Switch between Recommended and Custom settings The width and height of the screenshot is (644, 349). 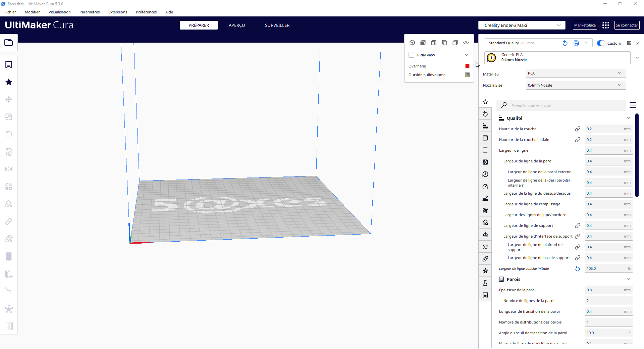click(601, 43)
